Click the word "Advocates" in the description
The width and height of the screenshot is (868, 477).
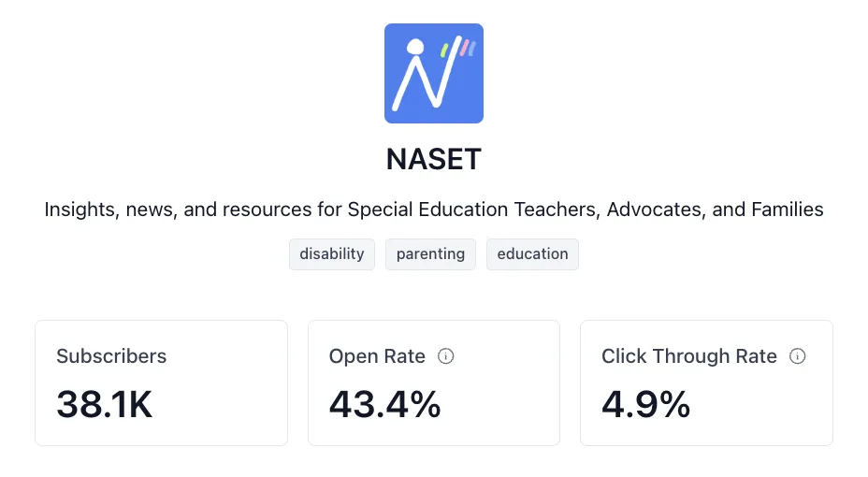pos(654,210)
